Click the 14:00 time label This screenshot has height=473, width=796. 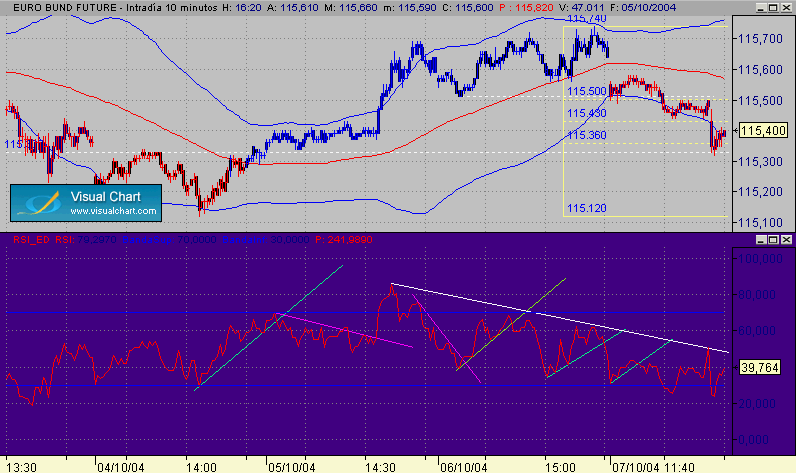click(x=201, y=467)
